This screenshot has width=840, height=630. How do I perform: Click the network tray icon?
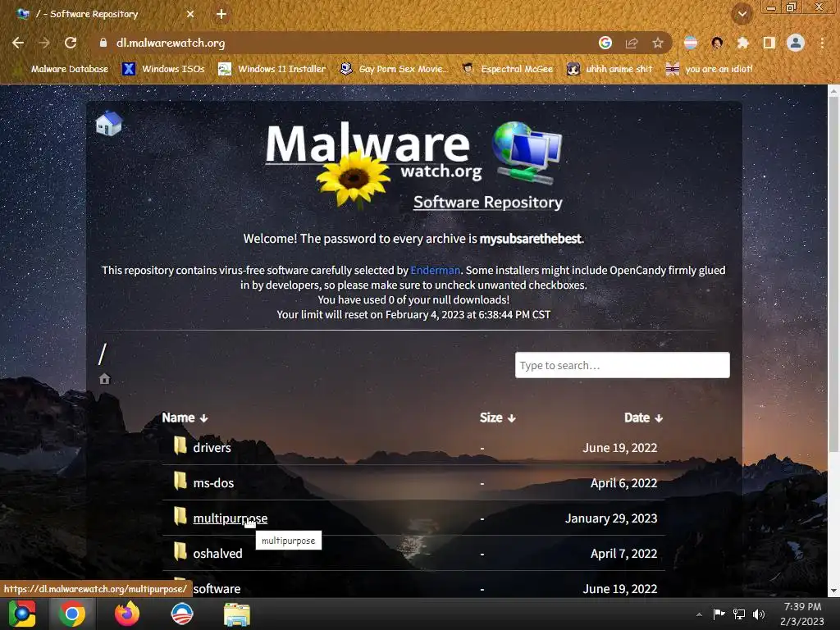click(739, 614)
